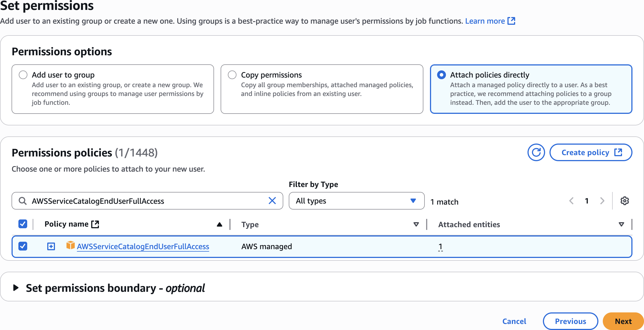Select Add user to group option
The image size is (644, 330).
(x=23, y=75)
